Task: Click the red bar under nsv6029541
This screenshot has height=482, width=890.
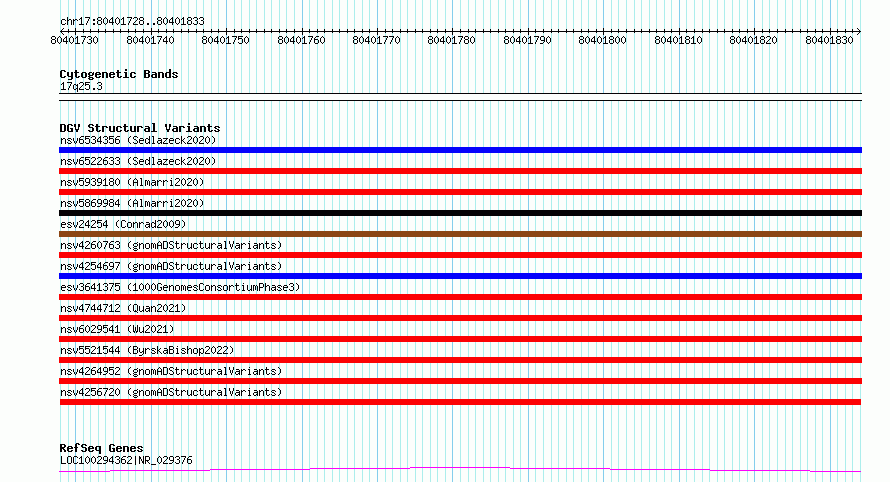Action: pyautogui.click(x=460, y=339)
